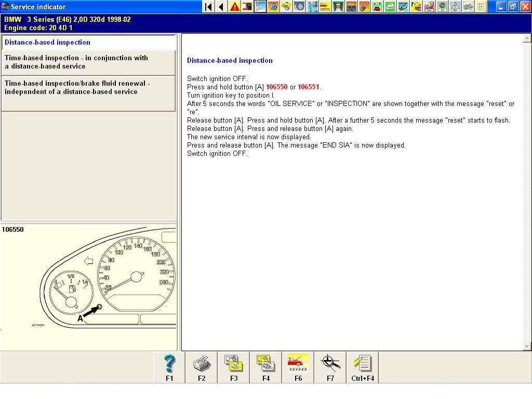Open the red warning triangle icon
This screenshot has width=532, height=399.
click(234, 6)
